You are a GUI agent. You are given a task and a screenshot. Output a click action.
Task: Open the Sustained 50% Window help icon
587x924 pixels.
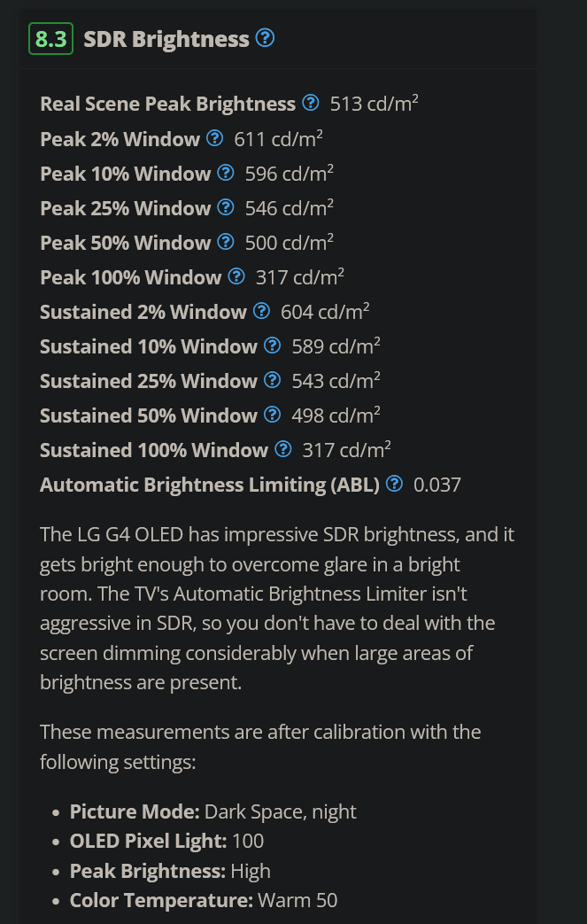pyautogui.click(x=273, y=414)
